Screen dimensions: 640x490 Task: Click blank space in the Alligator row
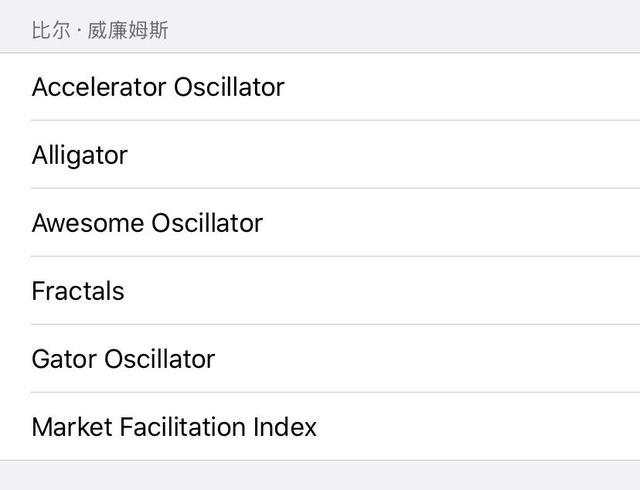pyautogui.click(x=384, y=155)
